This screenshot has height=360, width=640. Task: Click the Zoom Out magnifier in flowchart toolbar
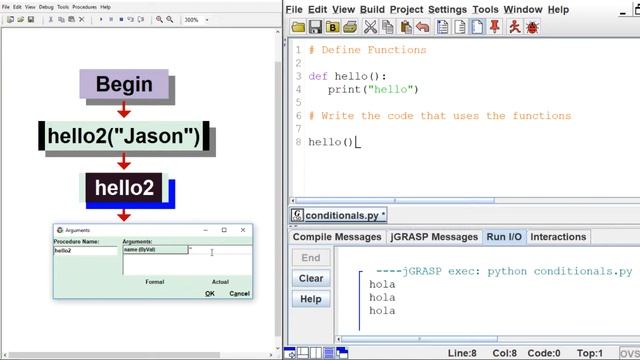coord(169,19)
